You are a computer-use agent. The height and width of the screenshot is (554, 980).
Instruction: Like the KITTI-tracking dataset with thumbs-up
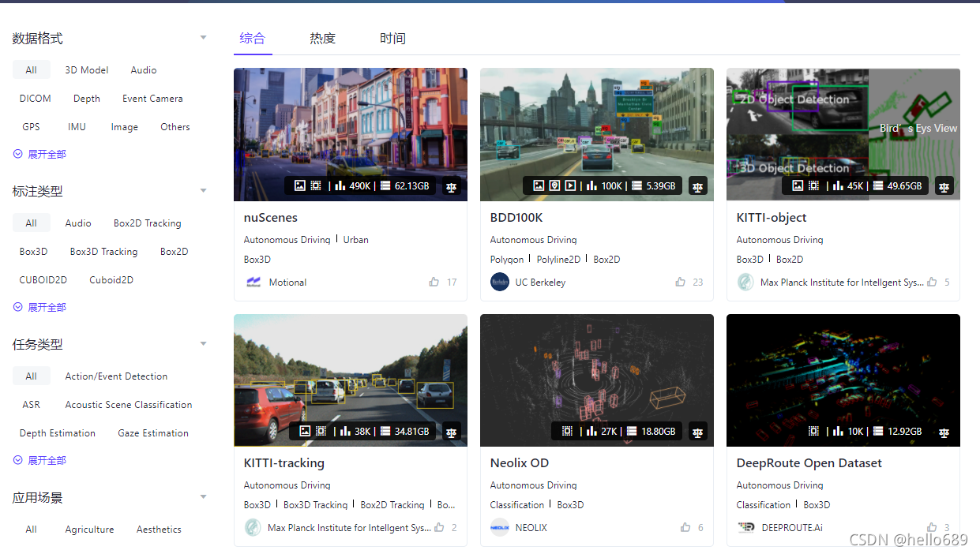(x=439, y=527)
